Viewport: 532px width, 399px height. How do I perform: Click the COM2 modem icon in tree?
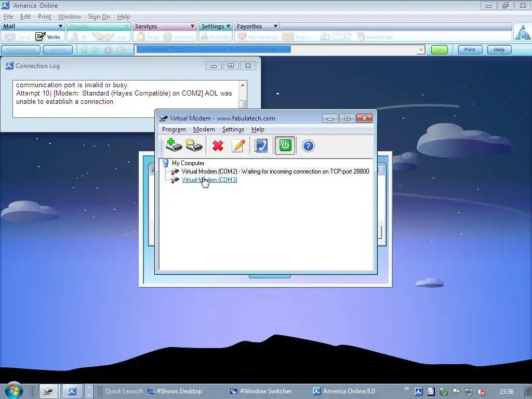175,171
